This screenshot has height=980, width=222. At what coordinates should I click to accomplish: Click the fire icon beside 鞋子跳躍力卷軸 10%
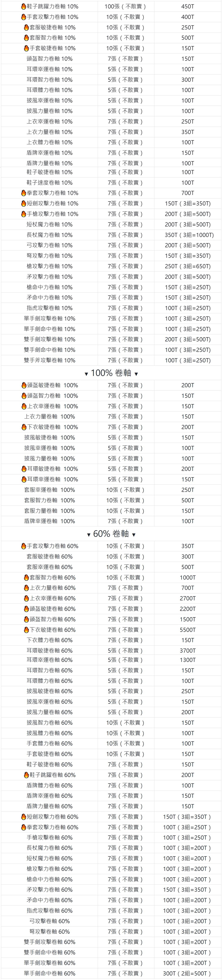coord(24,6)
